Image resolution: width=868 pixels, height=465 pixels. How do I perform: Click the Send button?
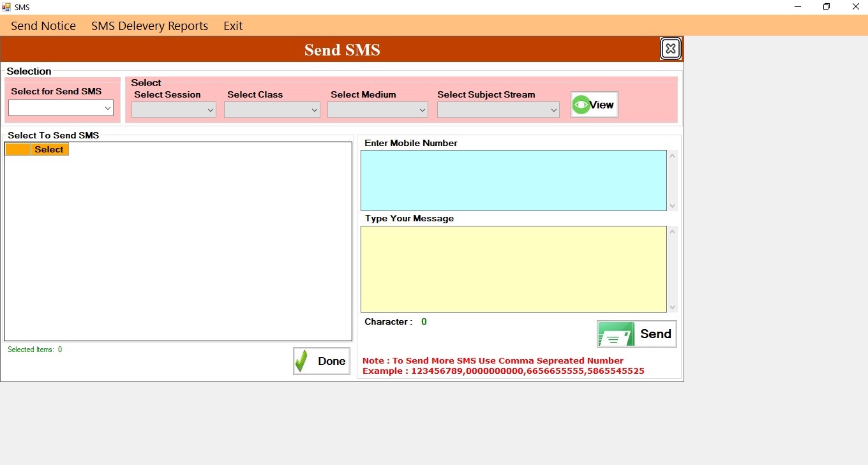(x=655, y=334)
